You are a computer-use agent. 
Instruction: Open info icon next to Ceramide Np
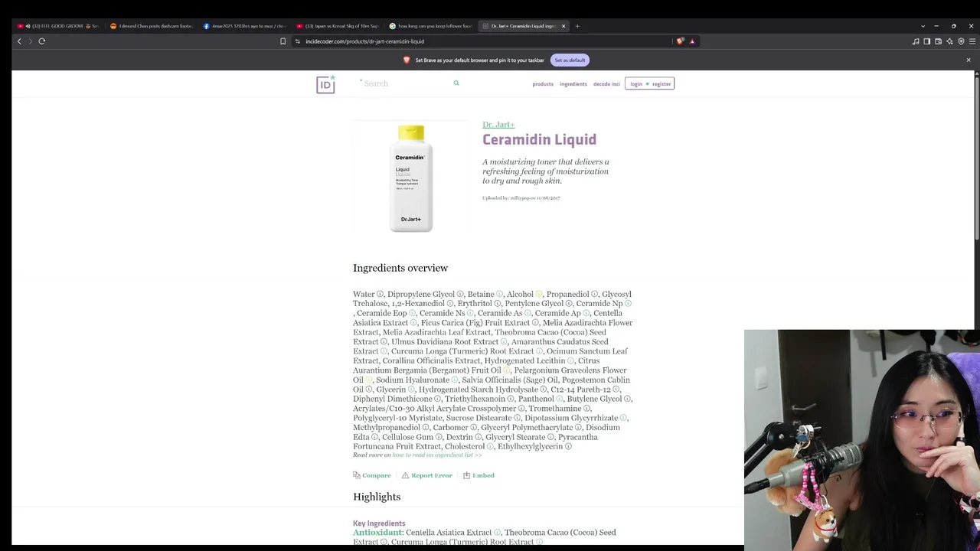[628, 304]
